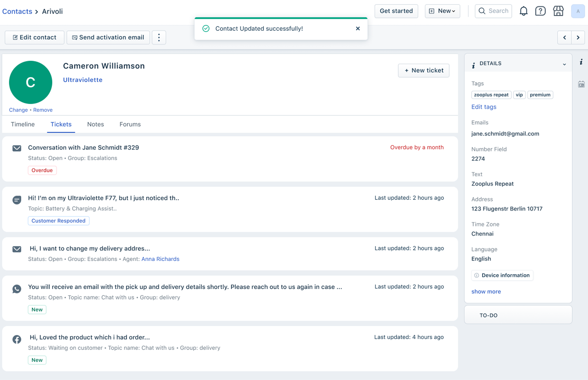
Task: Click the user avatar in top right
Action: tap(578, 11)
